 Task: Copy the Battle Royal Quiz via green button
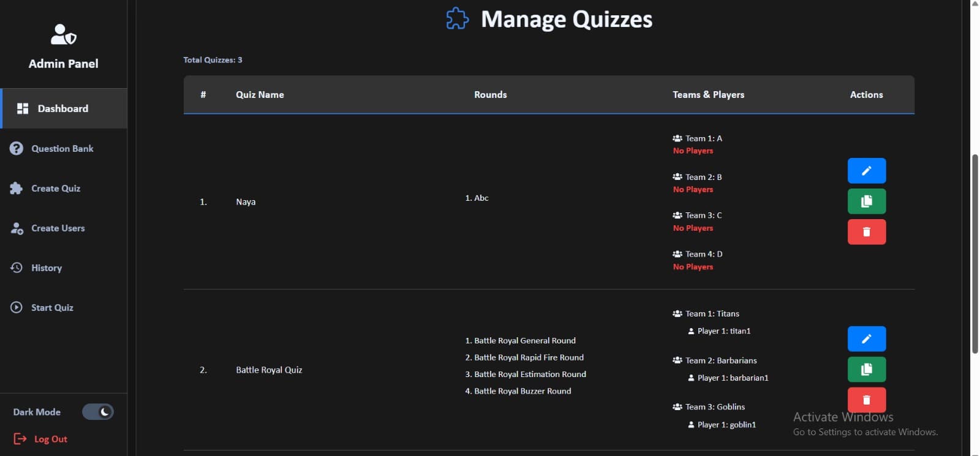(x=866, y=369)
